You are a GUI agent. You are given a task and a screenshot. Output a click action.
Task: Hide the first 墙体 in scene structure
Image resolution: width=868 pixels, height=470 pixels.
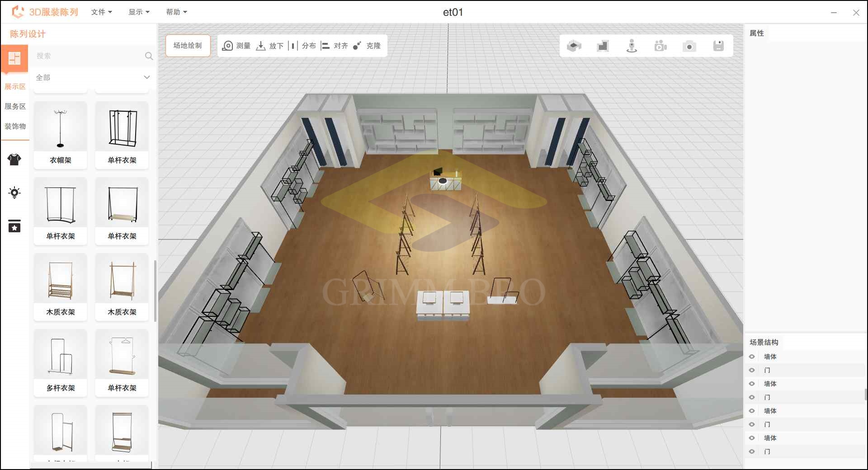(752, 357)
